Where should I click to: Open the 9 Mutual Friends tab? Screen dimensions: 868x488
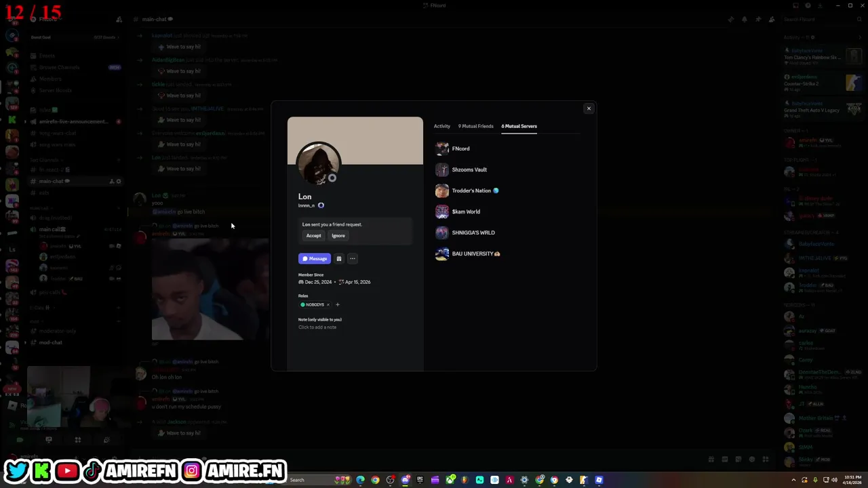[x=475, y=126]
